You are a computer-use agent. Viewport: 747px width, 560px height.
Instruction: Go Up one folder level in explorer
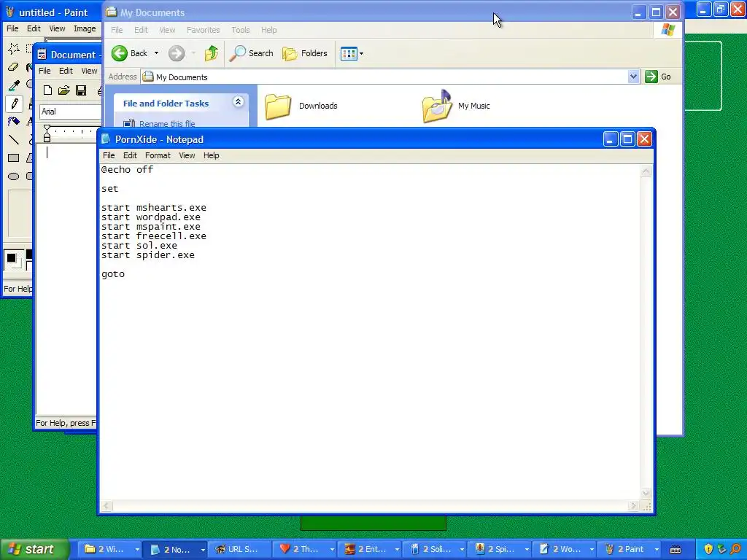212,53
